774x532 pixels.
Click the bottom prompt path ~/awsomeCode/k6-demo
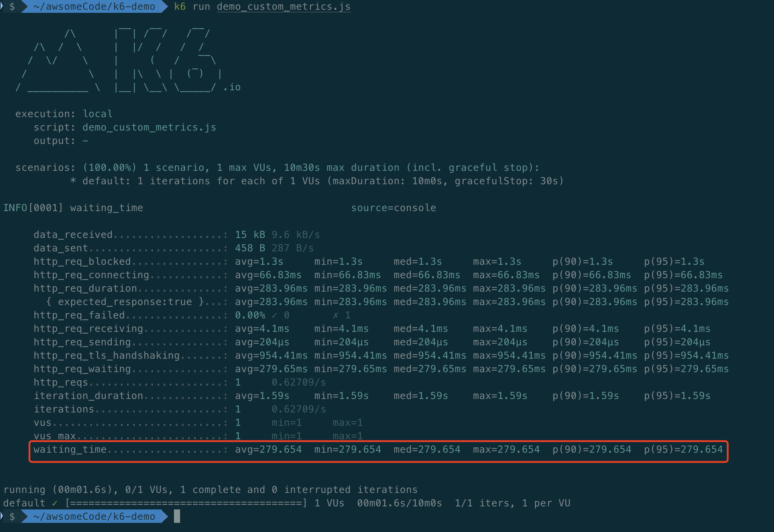click(x=94, y=516)
